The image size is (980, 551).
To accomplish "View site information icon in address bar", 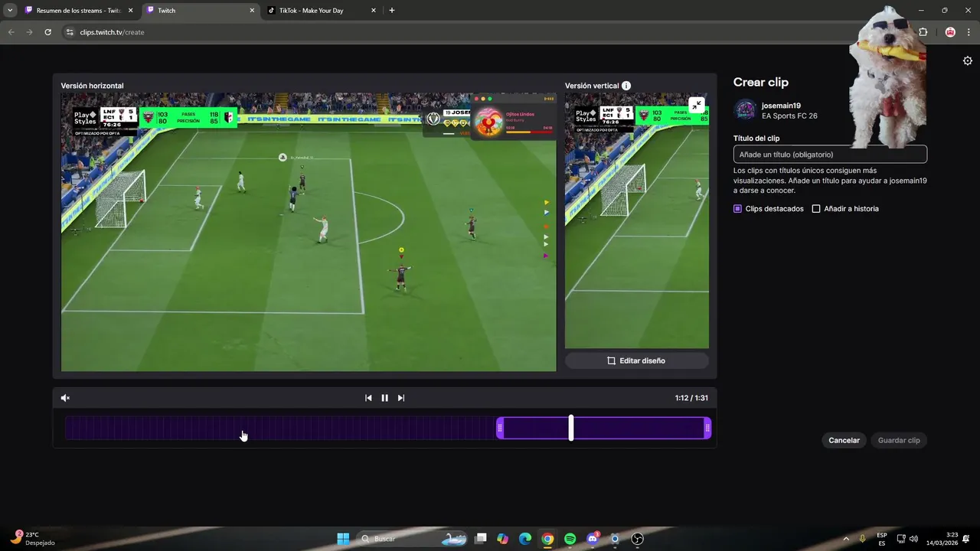I will [70, 32].
